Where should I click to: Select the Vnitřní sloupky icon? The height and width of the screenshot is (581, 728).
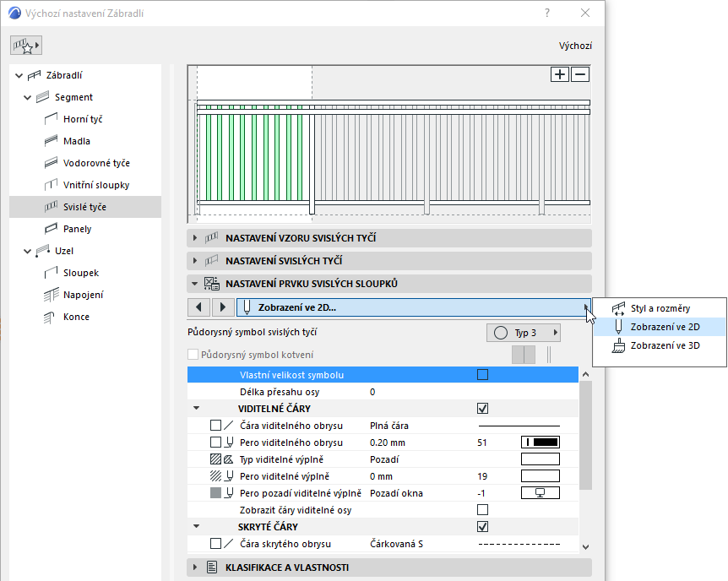pyautogui.click(x=51, y=185)
